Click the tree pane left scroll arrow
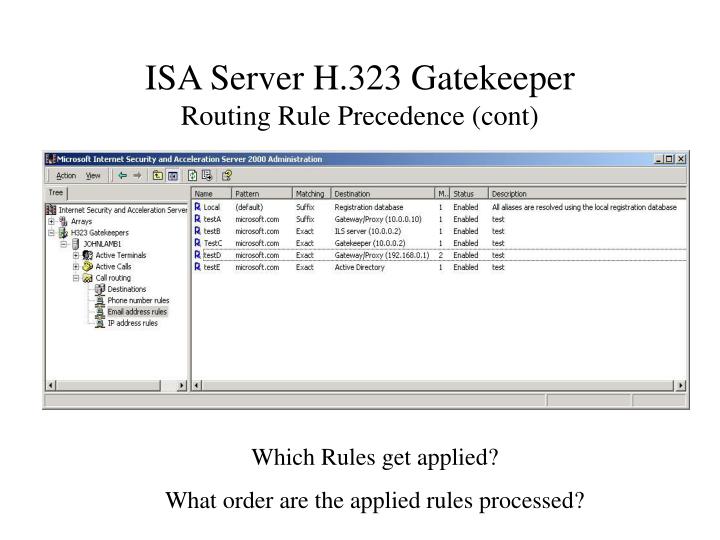The height and width of the screenshot is (540, 720). (x=51, y=385)
